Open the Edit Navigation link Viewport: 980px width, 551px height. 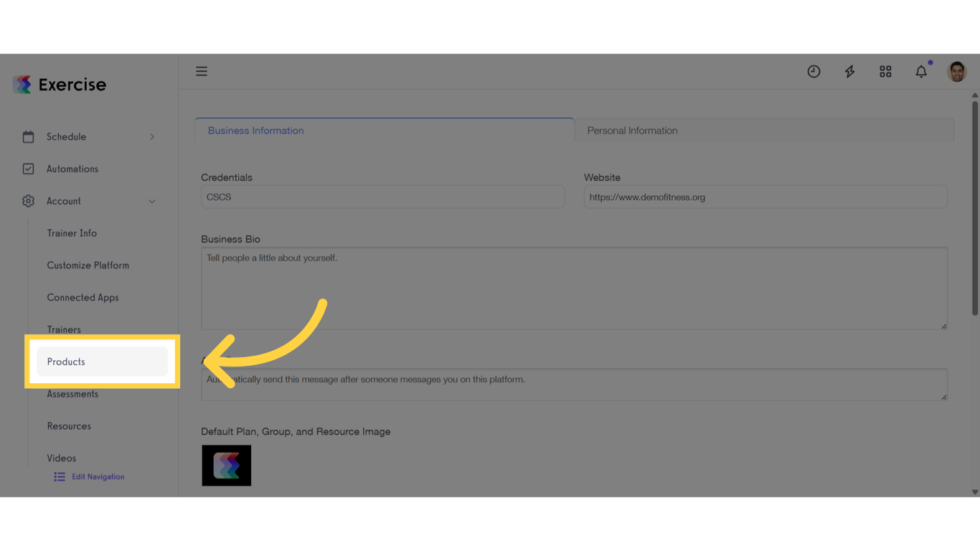98,476
